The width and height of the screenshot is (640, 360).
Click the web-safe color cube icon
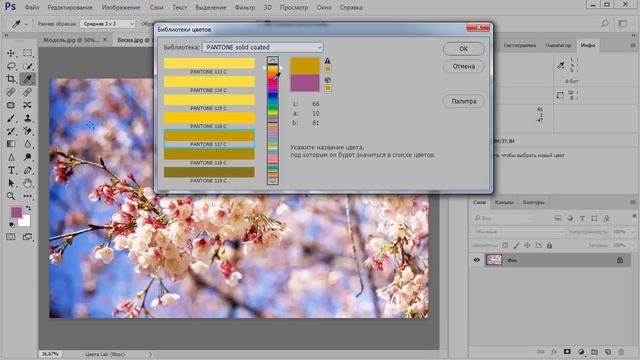[327, 80]
